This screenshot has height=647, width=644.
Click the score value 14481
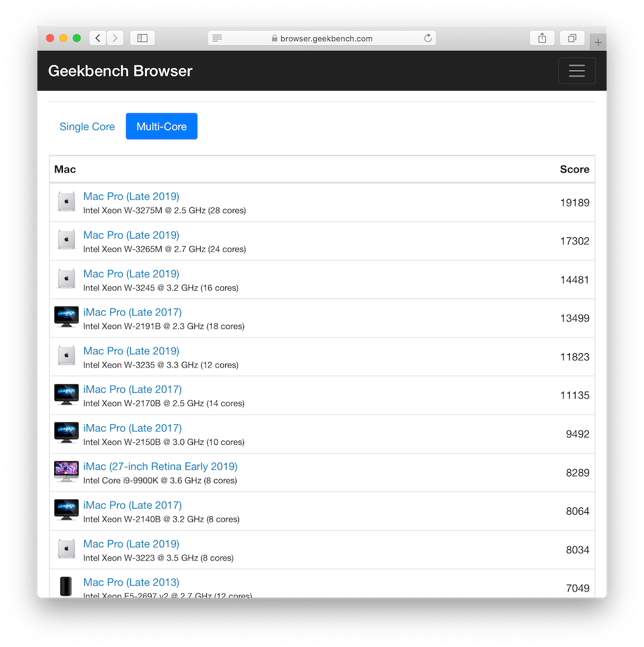tap(575, 280)
